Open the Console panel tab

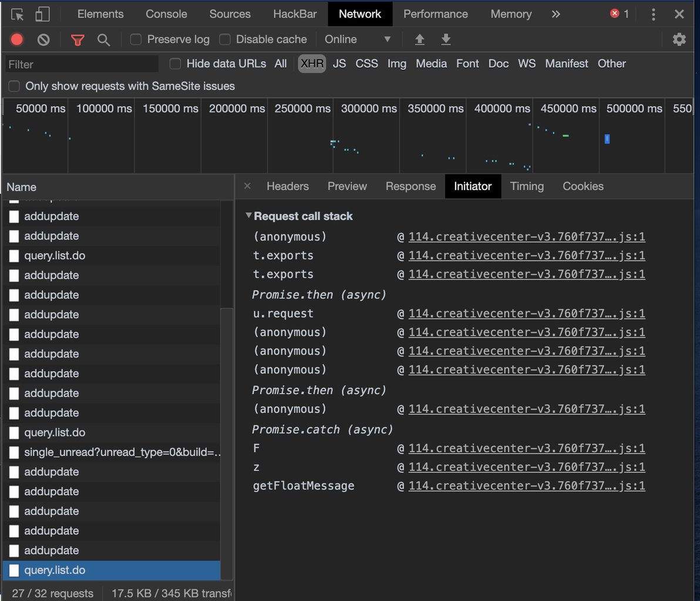pyautogui.click(x=166, y=14)
